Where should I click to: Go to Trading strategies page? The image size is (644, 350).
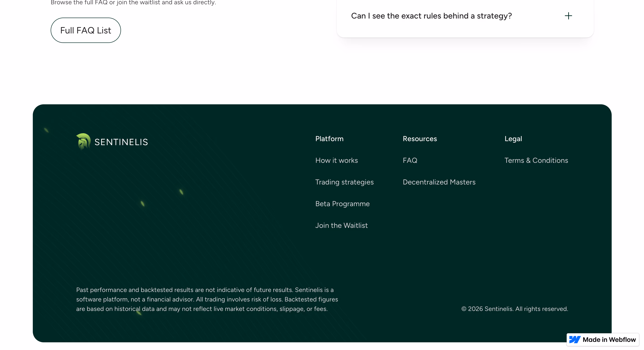(x=345, y=182)
